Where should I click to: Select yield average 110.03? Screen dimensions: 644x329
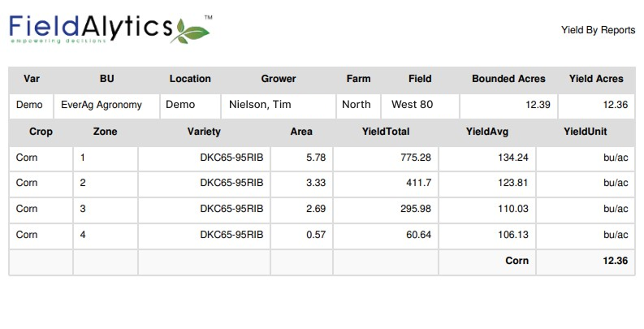coord(513,209)
